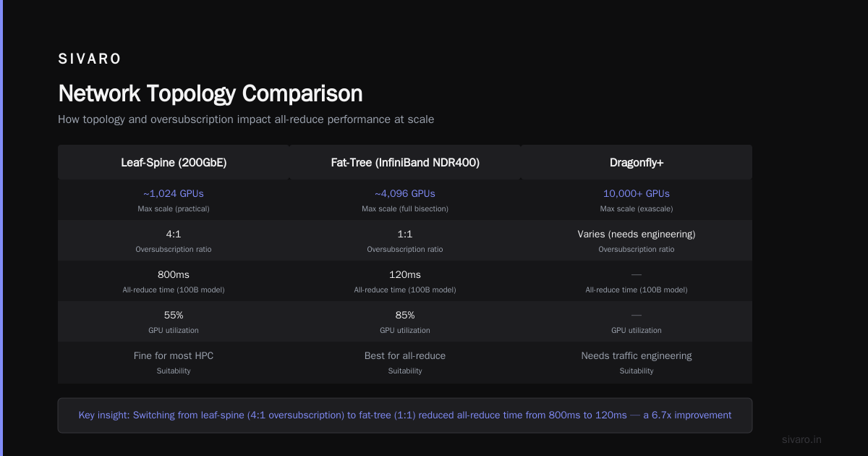Click the subtitle about topology and oversubscription
This screenshot has height=456, width=868.
[x=246, y=119]
